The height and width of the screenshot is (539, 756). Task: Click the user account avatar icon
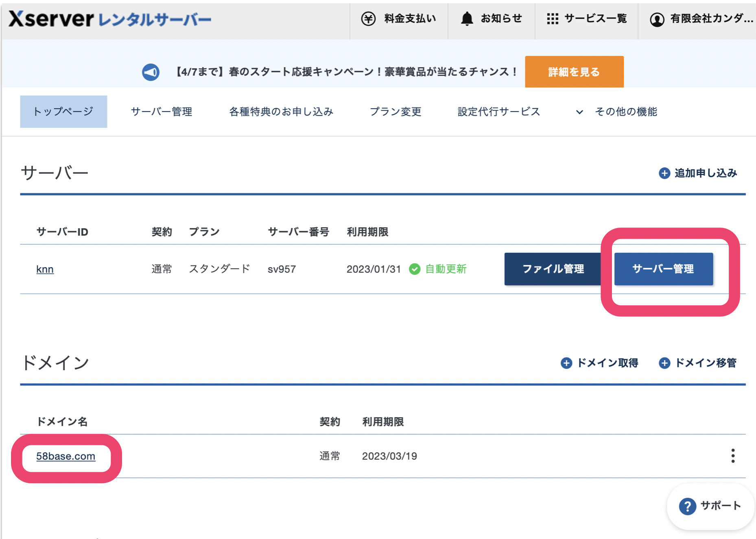[657, 19]
